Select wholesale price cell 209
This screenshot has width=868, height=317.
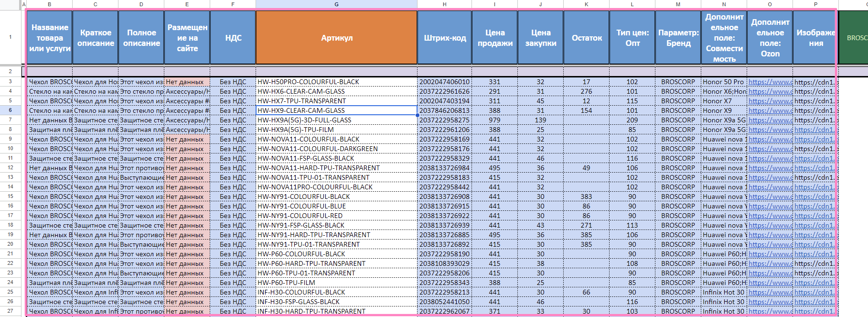pyautogui.click(x=632, y=120)
